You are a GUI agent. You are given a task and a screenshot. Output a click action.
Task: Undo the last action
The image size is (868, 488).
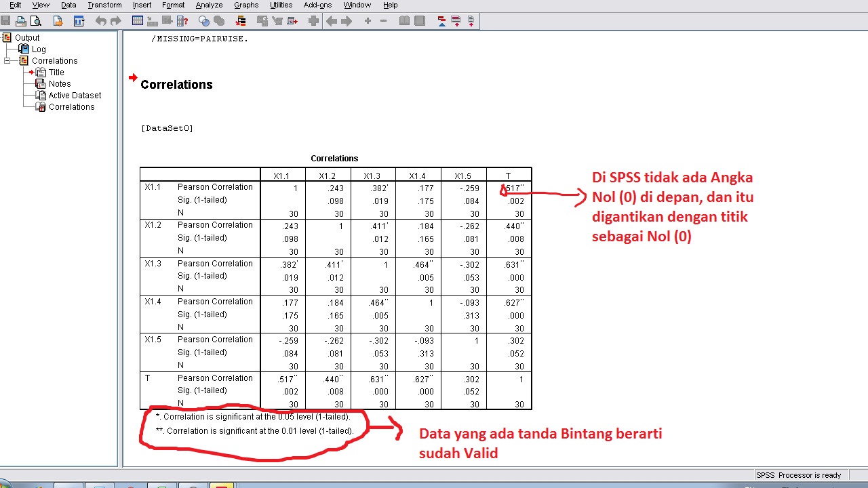101,20
